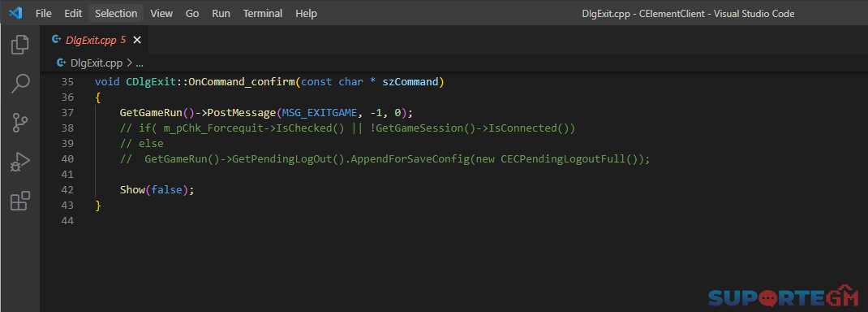Open the Selection menu

(116, 13)
